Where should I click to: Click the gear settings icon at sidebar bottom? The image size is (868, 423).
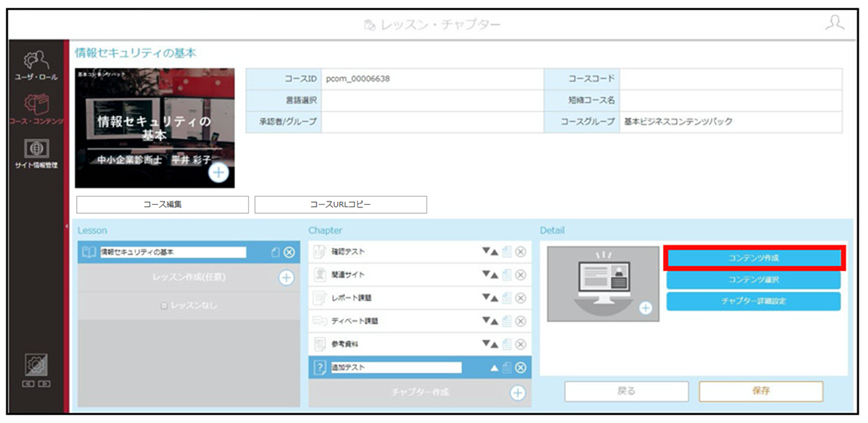point(36,365)
